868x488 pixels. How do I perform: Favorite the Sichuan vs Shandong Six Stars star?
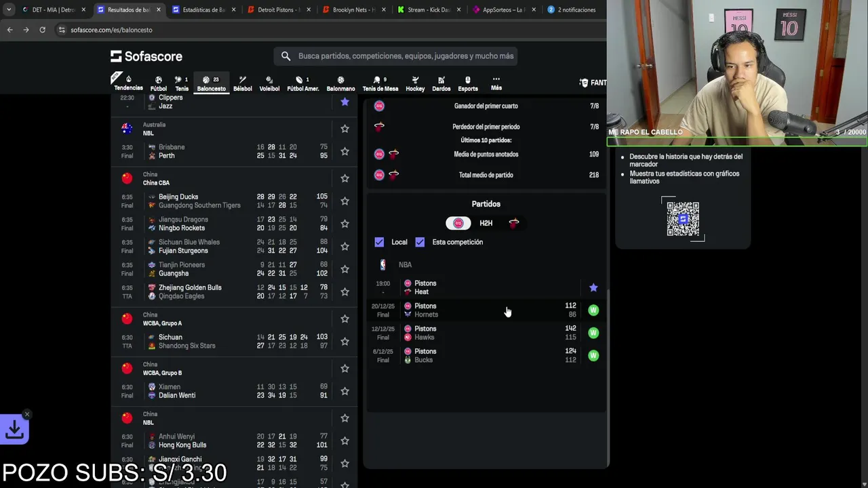344,342
